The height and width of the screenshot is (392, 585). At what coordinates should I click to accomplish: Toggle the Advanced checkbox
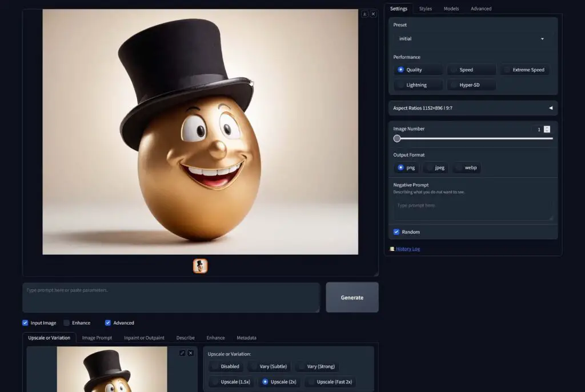108,322
